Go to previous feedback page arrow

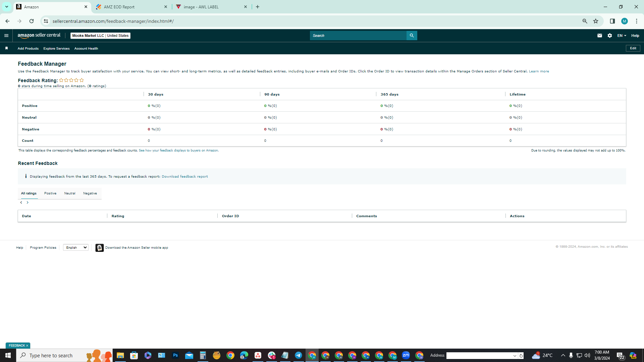[21, 202]
